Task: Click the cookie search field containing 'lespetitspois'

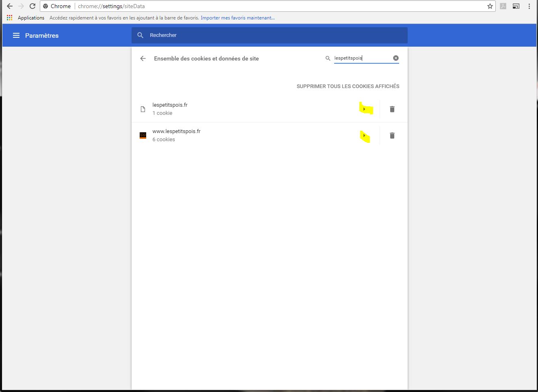Action: coord(361,58)
